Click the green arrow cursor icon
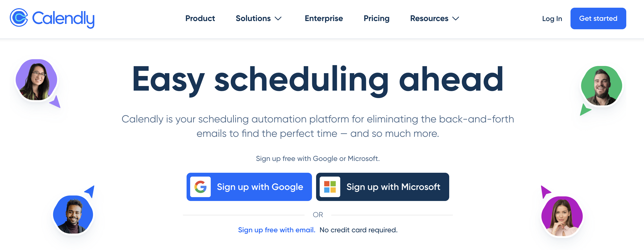Screen dimensions: 644x250 585,110
